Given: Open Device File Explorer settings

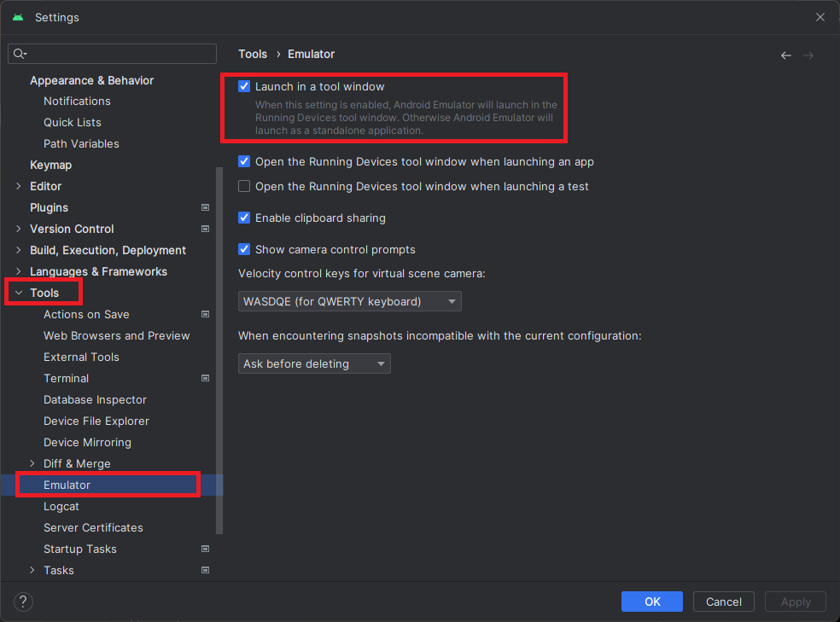Looking at the screenshot, I should pyautogui.click(x=96, y=421).
